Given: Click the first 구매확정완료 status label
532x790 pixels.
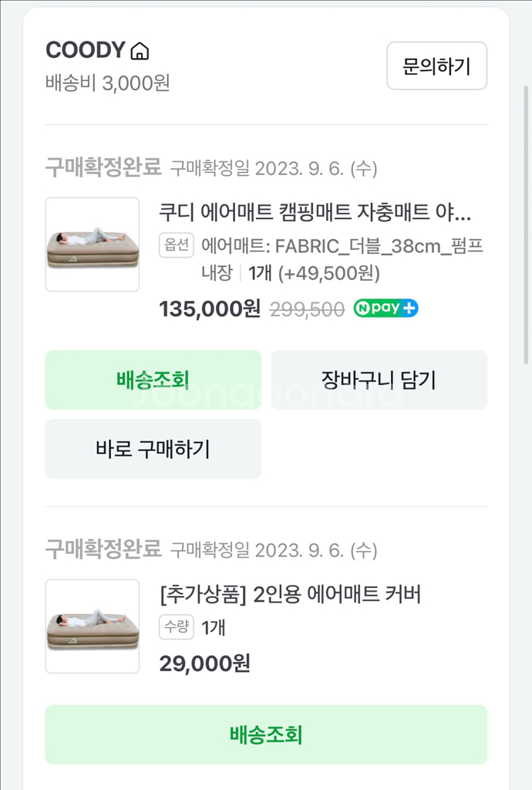Looking at the screenshot, I should [x=103, y=167].
